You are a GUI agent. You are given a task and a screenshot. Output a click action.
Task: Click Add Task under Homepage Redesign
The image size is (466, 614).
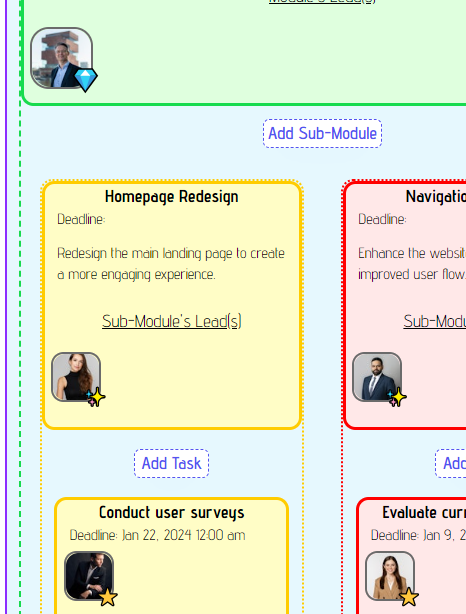[x=172, y=464]
